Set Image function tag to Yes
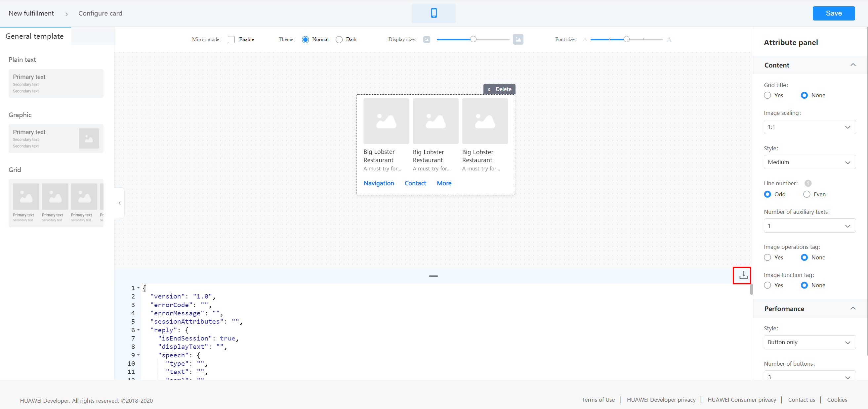Viewport: 868px width, 409px height. pos(767,285)
